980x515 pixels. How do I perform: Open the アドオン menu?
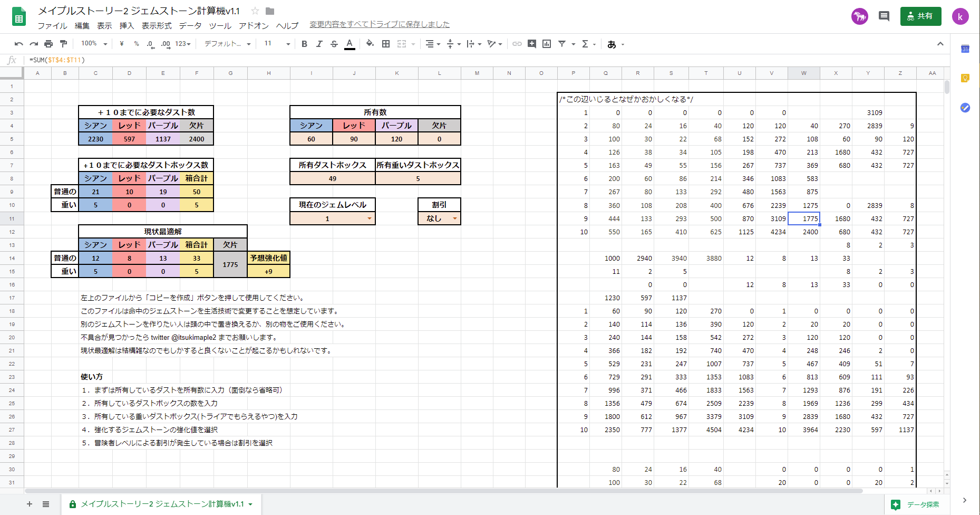[254, 25]
